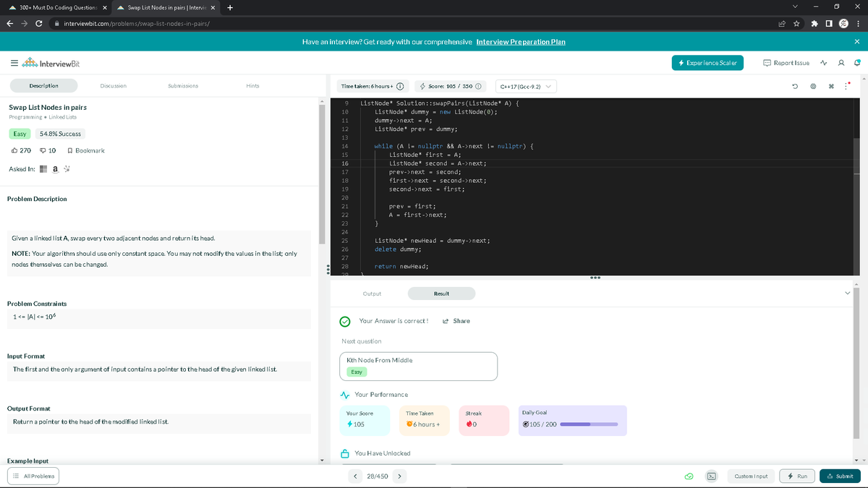Viewport: 868px width, 488px height.
Task: Open next question Kth Node From Middle
Action: tap(418, 366)
